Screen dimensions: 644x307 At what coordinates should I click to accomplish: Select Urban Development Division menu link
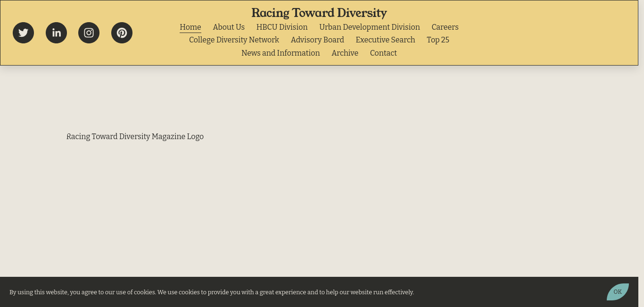click(370, 27)
